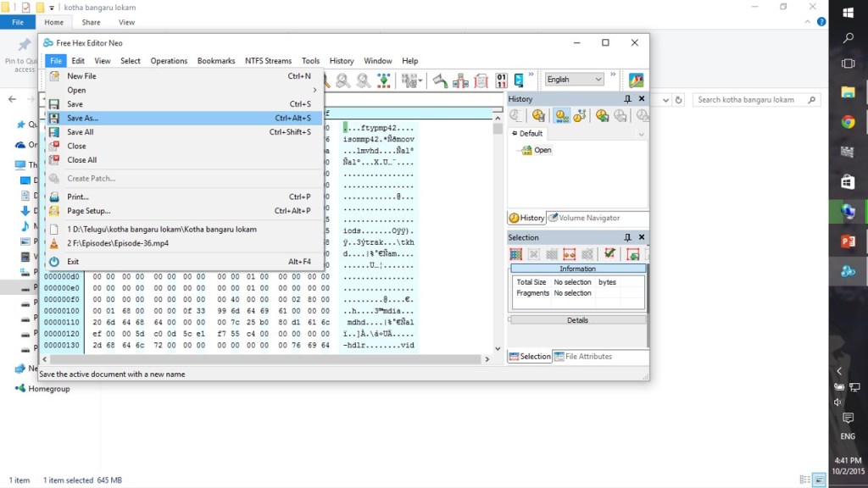Image resolution: width=868 pixels, height=488 pixels.
Task: Click the Select All grid icon in Selection
Action: coord(516,254)
